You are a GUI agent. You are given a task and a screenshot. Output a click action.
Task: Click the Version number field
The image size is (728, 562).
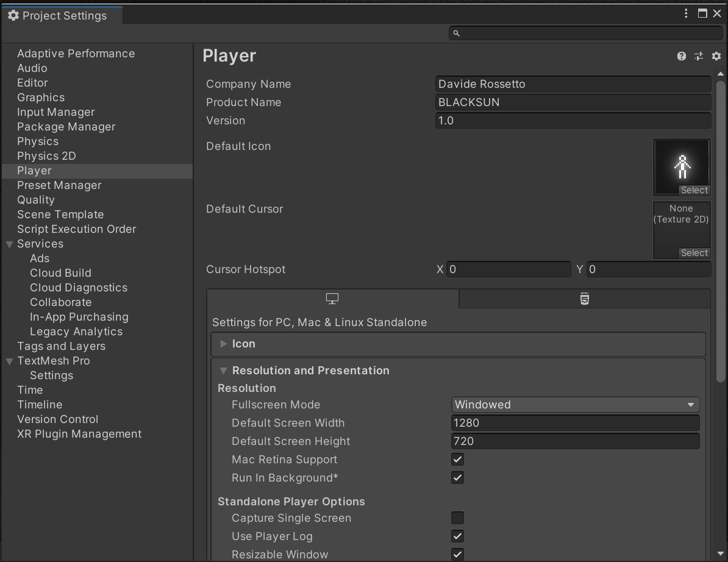pyautogui.click(x=573, y=121)
